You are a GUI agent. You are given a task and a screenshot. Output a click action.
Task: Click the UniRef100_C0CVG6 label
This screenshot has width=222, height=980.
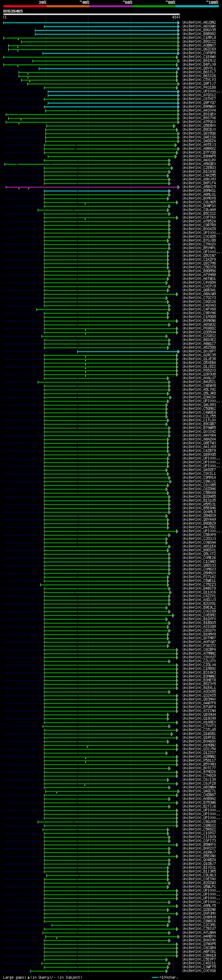pyautogui.click(x=199, y=971)
